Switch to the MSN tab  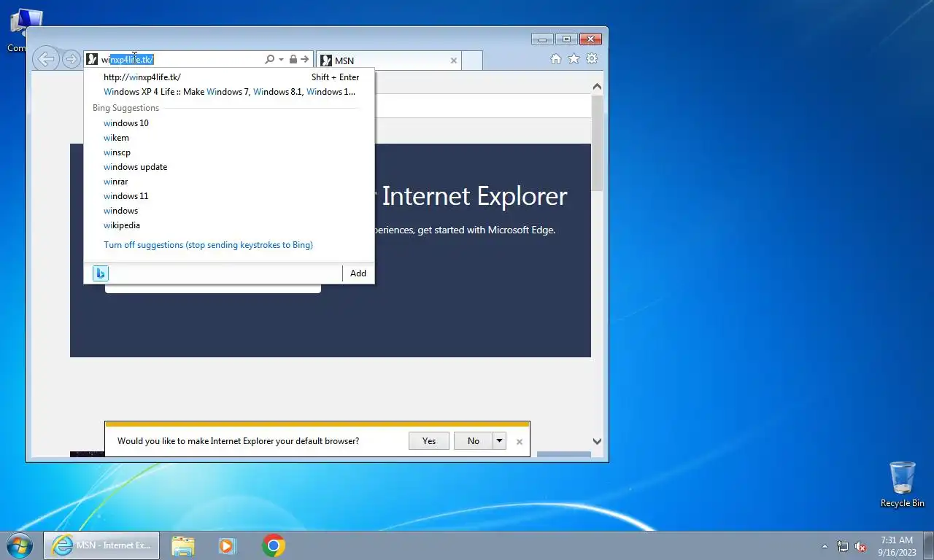coord(389,61)
